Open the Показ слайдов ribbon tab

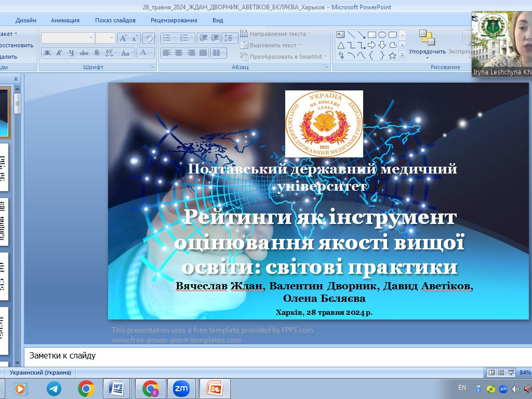click(x=115, y=20)
